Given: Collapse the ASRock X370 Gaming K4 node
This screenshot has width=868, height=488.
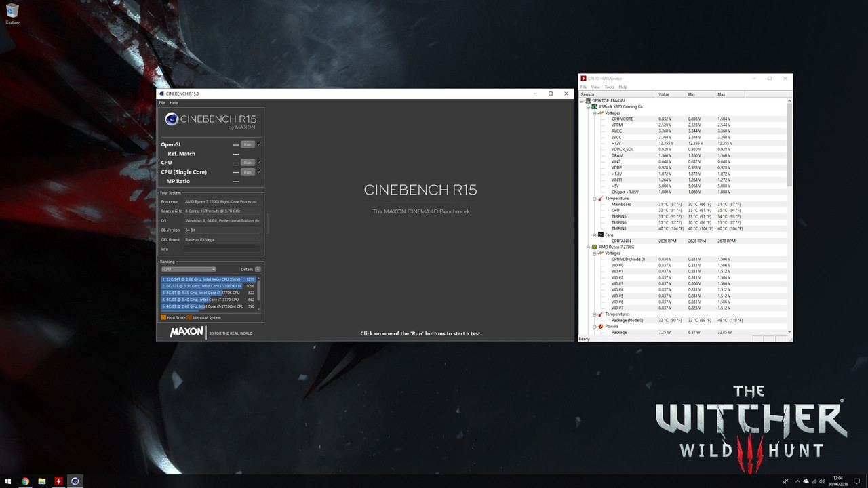Looking at the screenshot, I should [x=589, y=106].
